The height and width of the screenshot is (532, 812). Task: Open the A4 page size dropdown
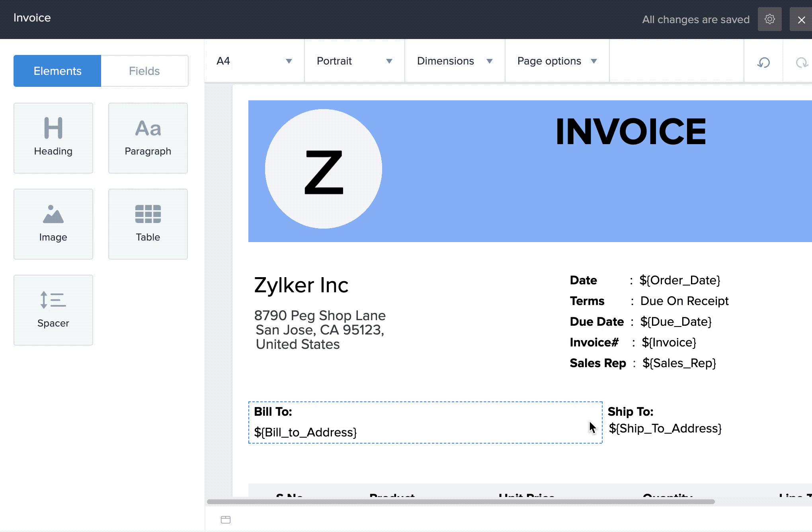coord(254,61)
